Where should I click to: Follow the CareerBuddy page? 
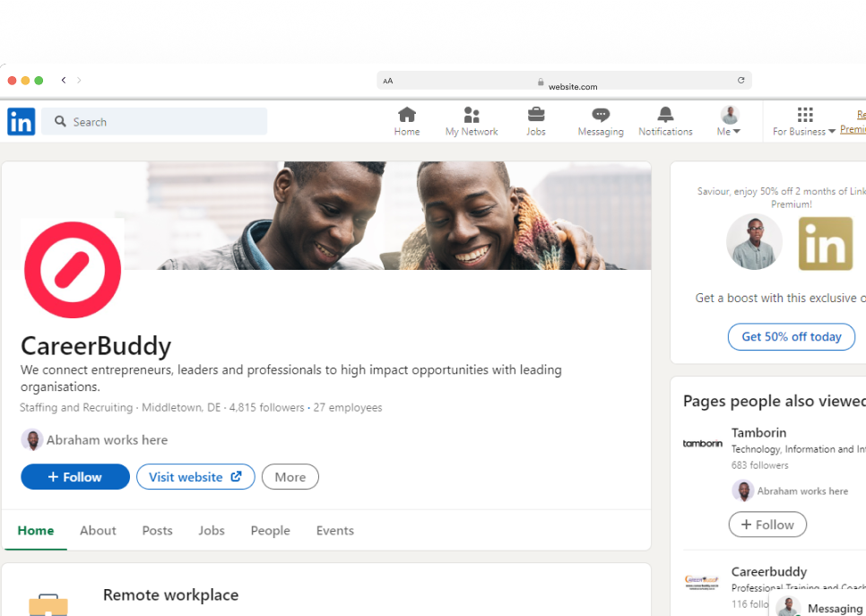(x=75, y=477)
